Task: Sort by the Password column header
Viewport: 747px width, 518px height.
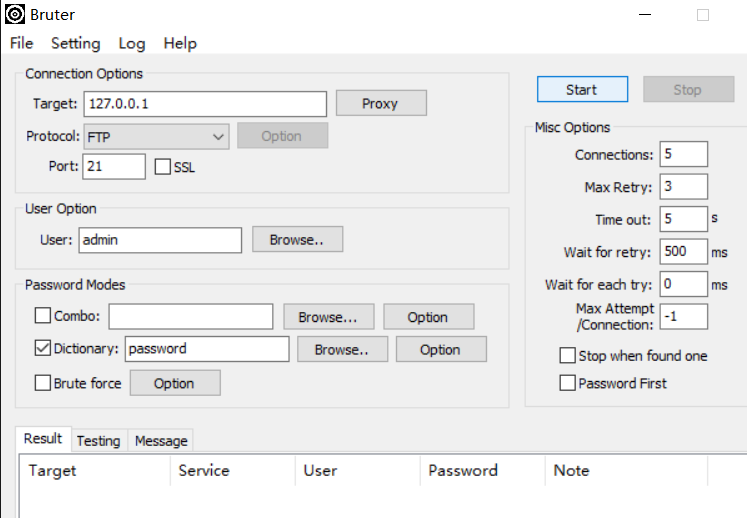Action: (482, 471)
